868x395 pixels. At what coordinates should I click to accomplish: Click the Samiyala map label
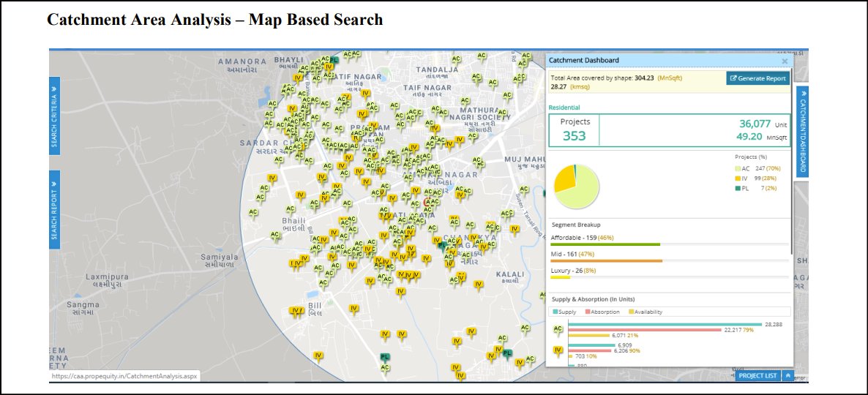coord(220,257)
